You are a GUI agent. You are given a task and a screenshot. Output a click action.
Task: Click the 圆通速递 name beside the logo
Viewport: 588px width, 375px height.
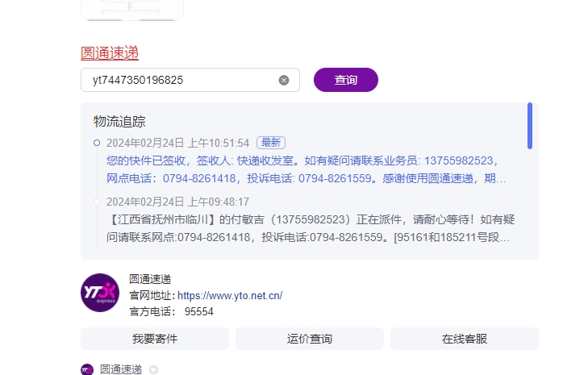click(x=150, y=279)
